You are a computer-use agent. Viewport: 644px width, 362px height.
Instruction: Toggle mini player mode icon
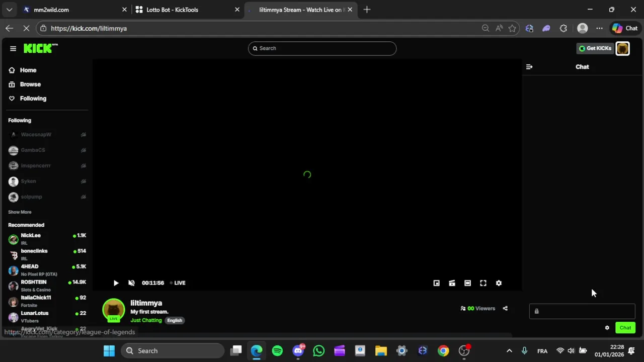pyautogui.click(x=436, y=283)
